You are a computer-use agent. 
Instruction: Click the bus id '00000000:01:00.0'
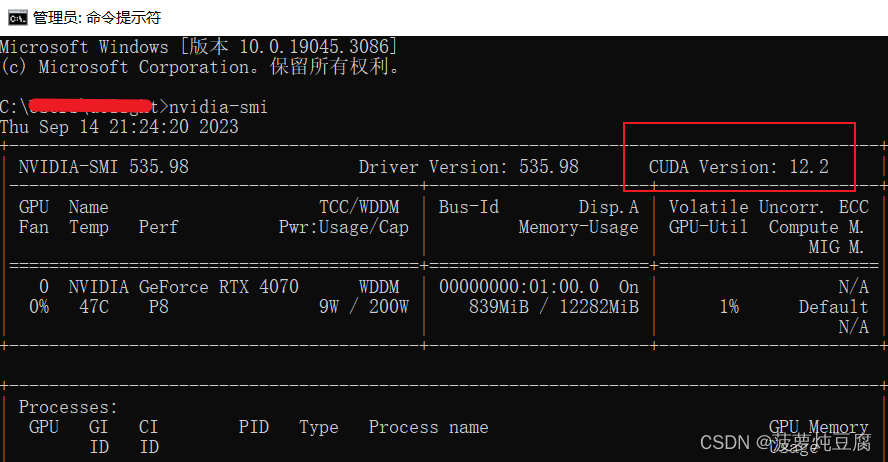coord(519,287)
